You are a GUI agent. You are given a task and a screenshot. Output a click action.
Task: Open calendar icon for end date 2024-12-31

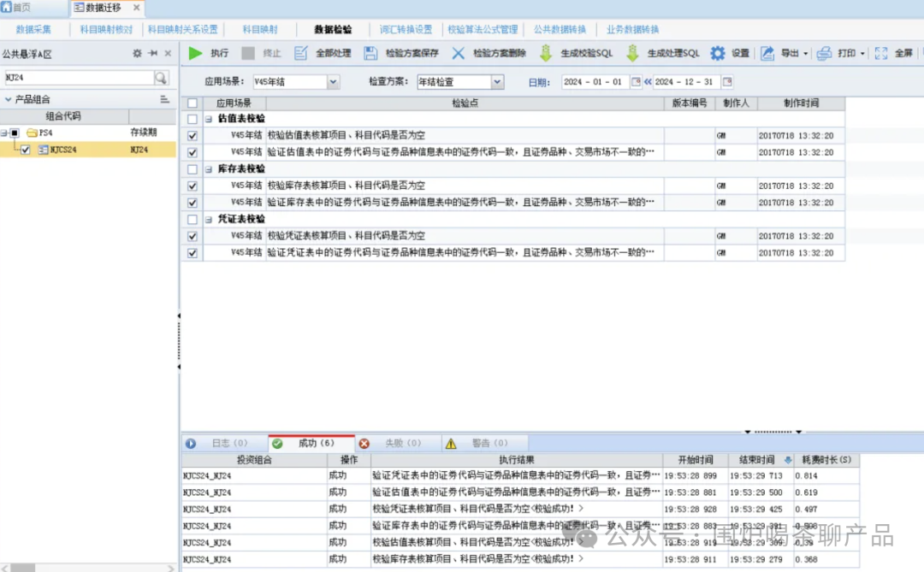coord(727,82)
